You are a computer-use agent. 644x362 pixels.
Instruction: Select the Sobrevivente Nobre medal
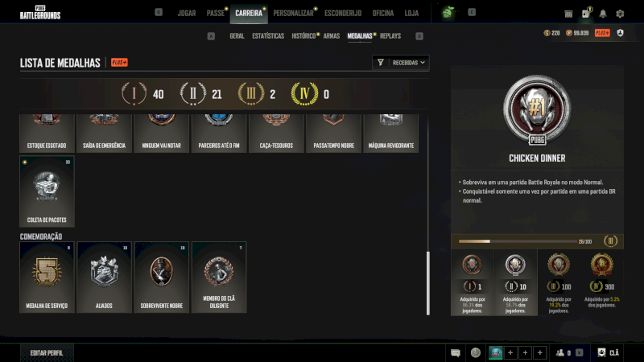pyautogui.click(x=162, y=278)
